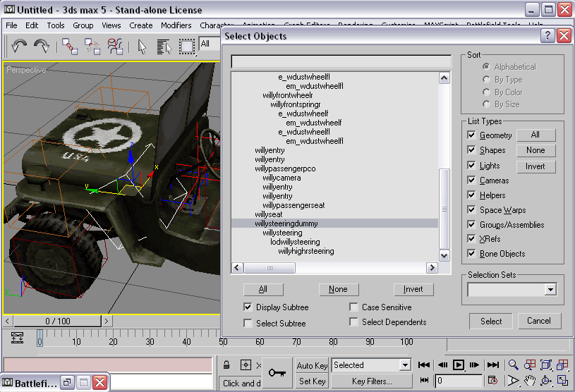Uncheck the Space Warps list type

471,209
